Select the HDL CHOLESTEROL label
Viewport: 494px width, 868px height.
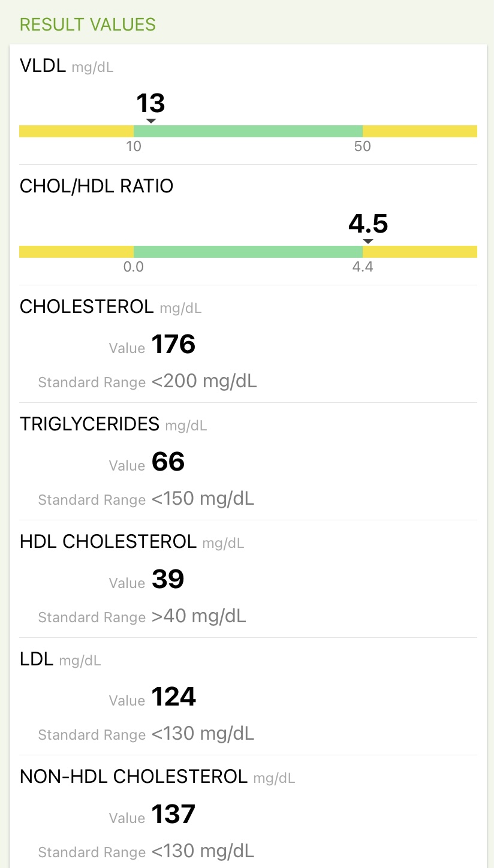(x=108, y=541)
